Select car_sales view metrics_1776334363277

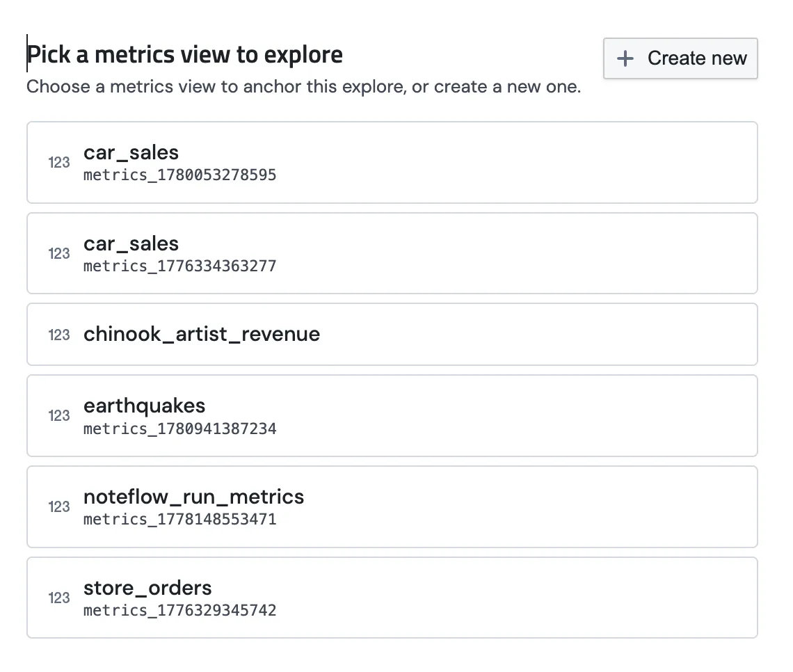[x=392, y=253]
